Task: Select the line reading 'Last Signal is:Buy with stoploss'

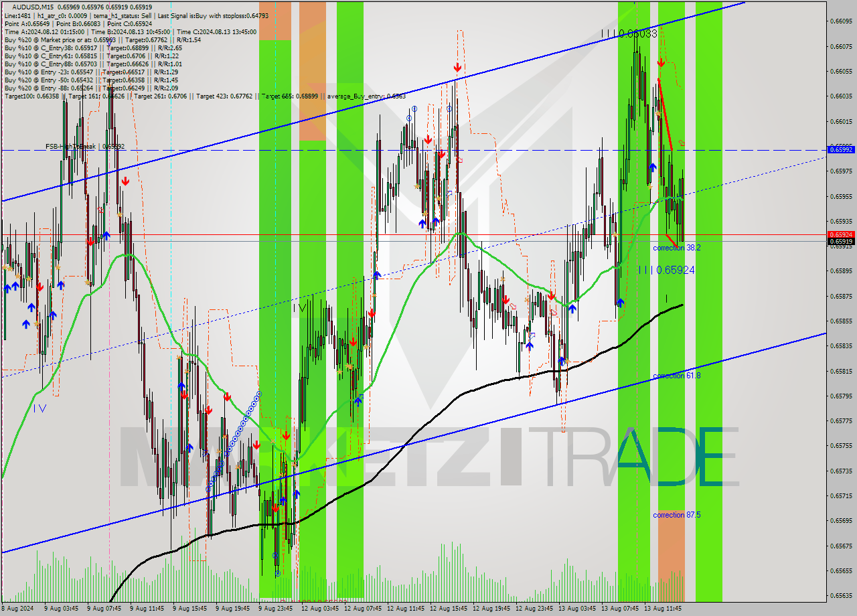Action: (214, 15)
